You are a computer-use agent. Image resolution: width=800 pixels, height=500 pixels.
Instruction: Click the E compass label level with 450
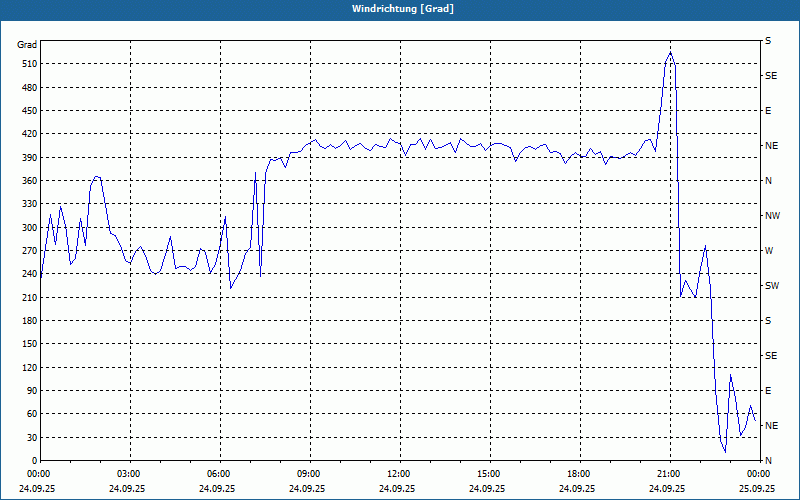click(768, 111)
